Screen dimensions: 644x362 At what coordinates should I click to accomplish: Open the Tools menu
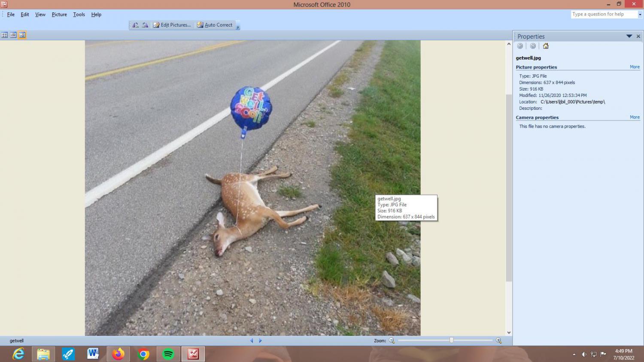(79, 14)
